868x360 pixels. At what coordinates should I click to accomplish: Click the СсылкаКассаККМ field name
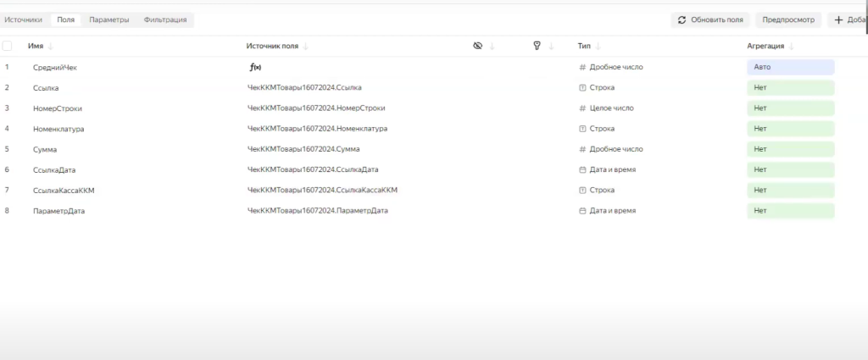(x=64, y=190)
